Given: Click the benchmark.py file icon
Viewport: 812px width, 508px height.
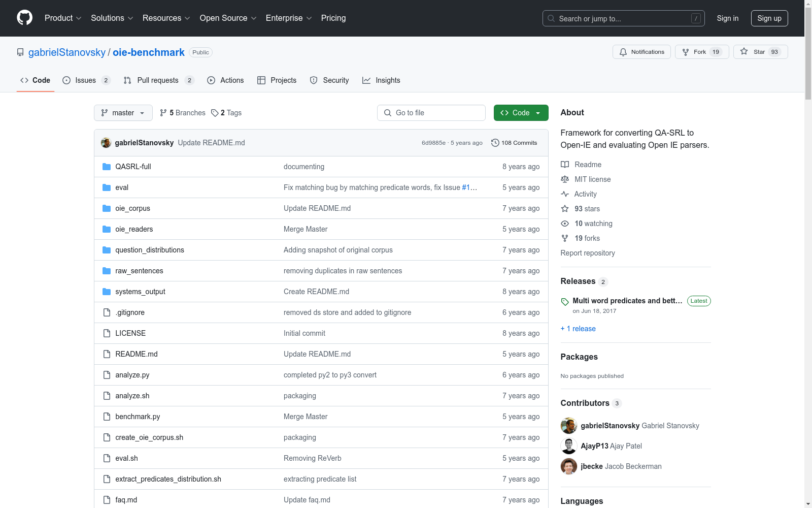Looking at the screenshot, I should pos(107,417).
